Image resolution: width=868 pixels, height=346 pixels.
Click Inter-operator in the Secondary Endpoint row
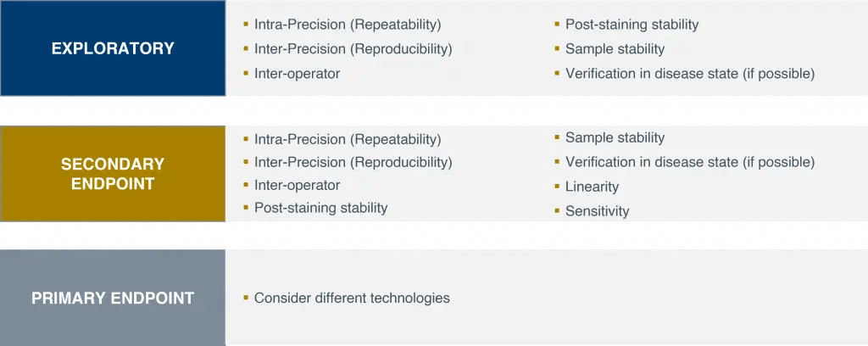click(x=297, y=185)
